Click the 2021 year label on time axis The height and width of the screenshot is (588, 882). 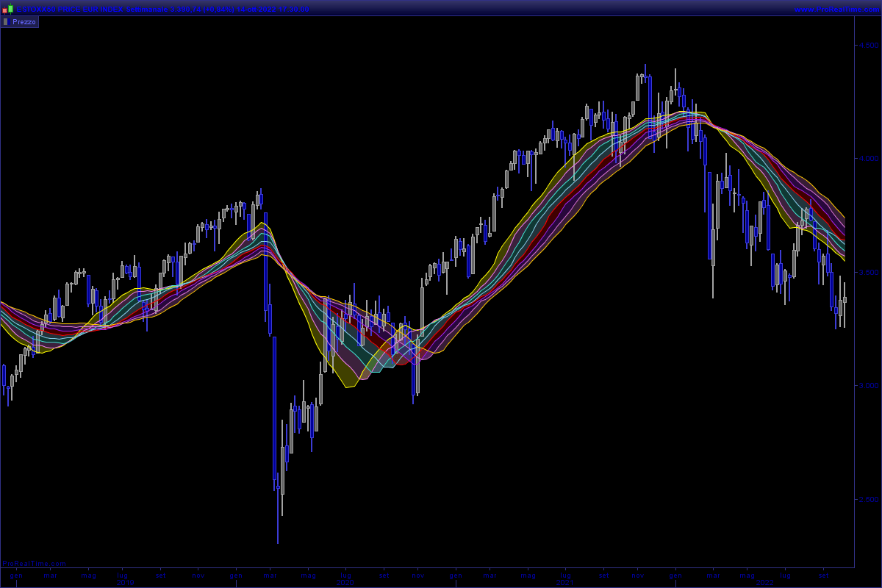click(x=564, y=582)
